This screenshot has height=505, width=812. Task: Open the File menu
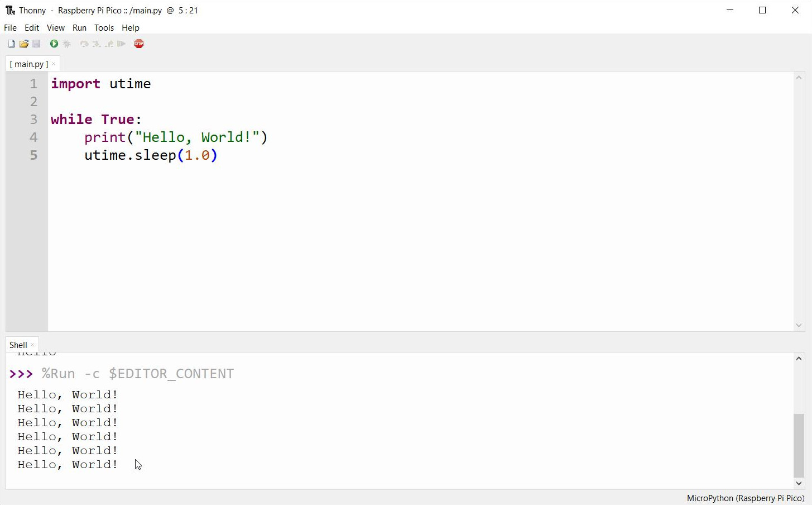click(x=10, y=28)
